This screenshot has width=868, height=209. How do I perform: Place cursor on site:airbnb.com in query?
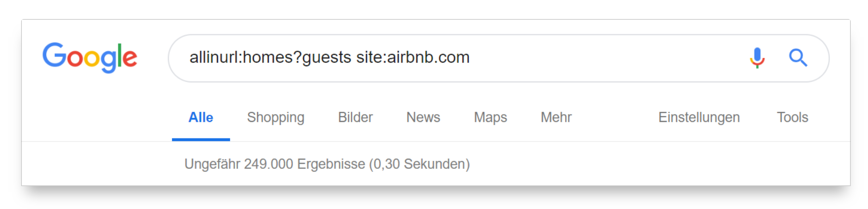413,57
